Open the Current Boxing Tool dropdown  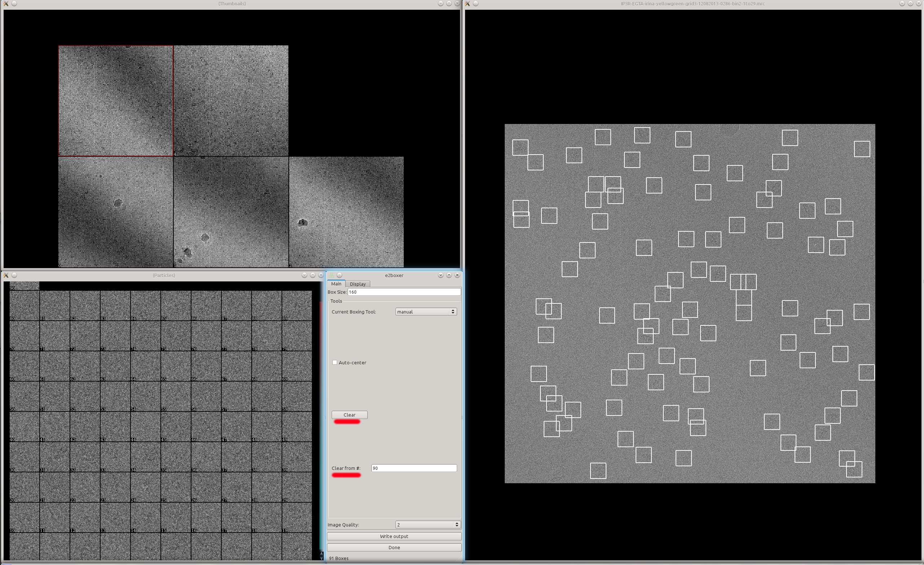(426, 312)
